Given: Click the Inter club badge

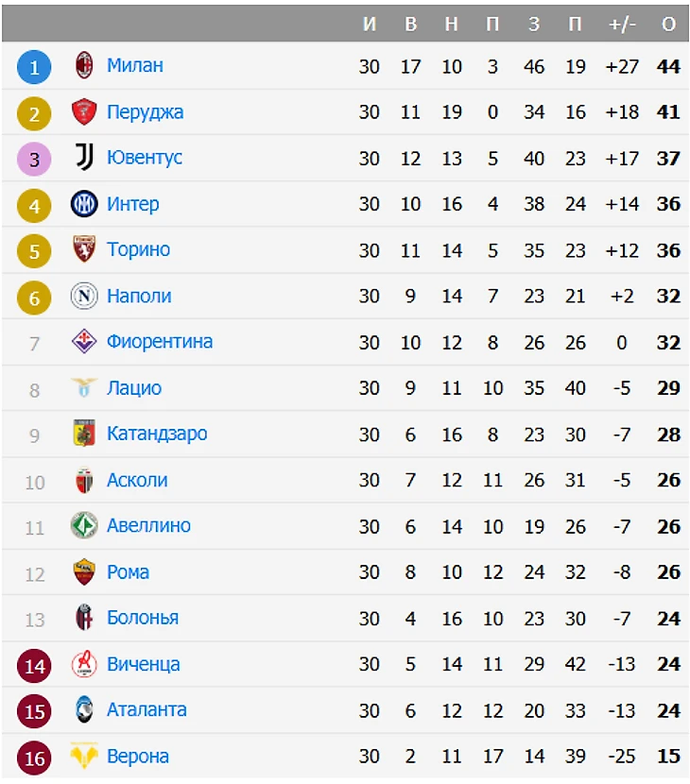Looking at the screenshot, I should pyautogui.click(x=84, y=204).
